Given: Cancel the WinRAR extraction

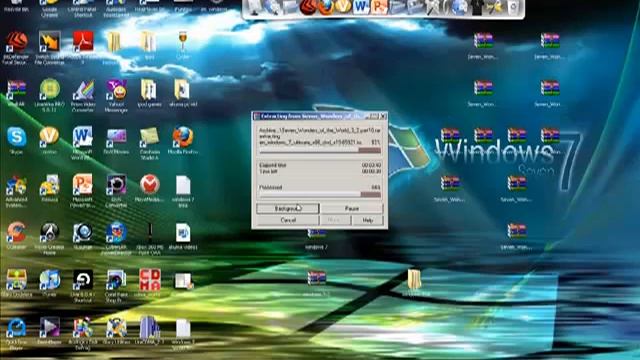Looking at the screenshot, I should (x=287, y=220).
